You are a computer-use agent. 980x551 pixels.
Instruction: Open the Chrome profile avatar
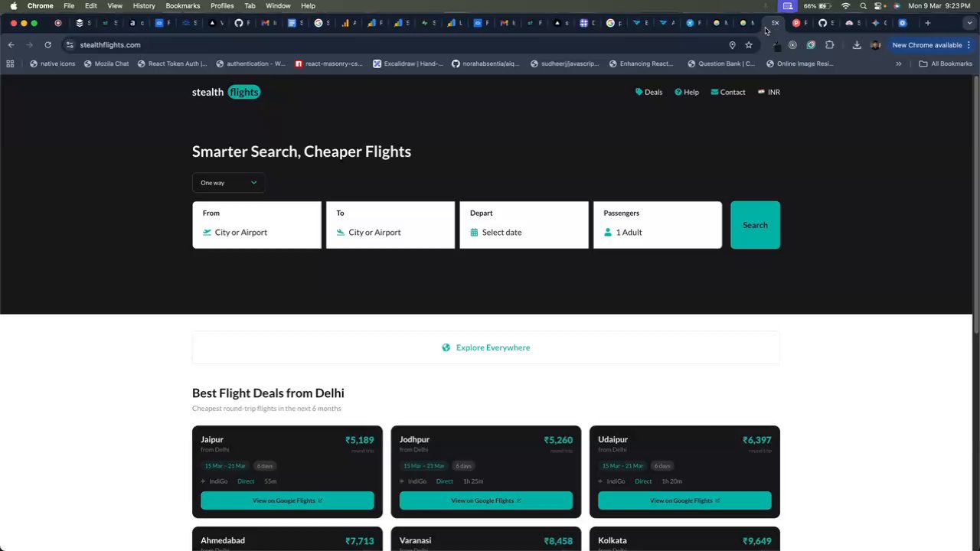pos(875,45)
